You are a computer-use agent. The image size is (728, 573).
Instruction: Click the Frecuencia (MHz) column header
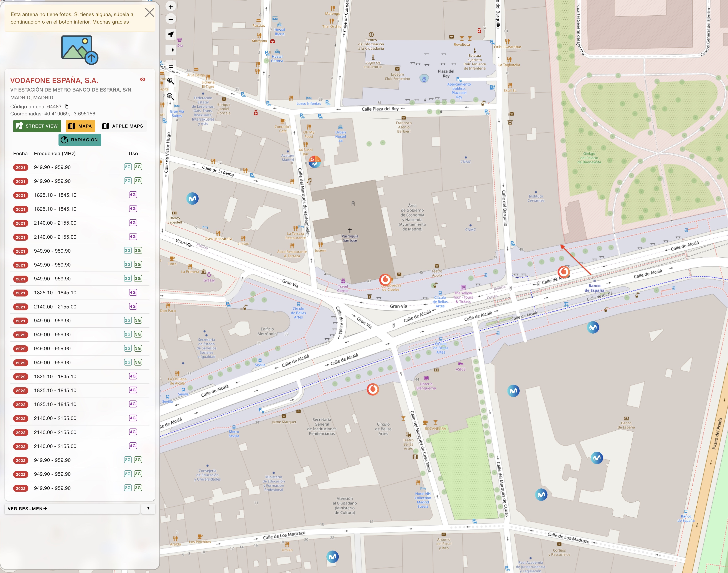coord(55,154)
